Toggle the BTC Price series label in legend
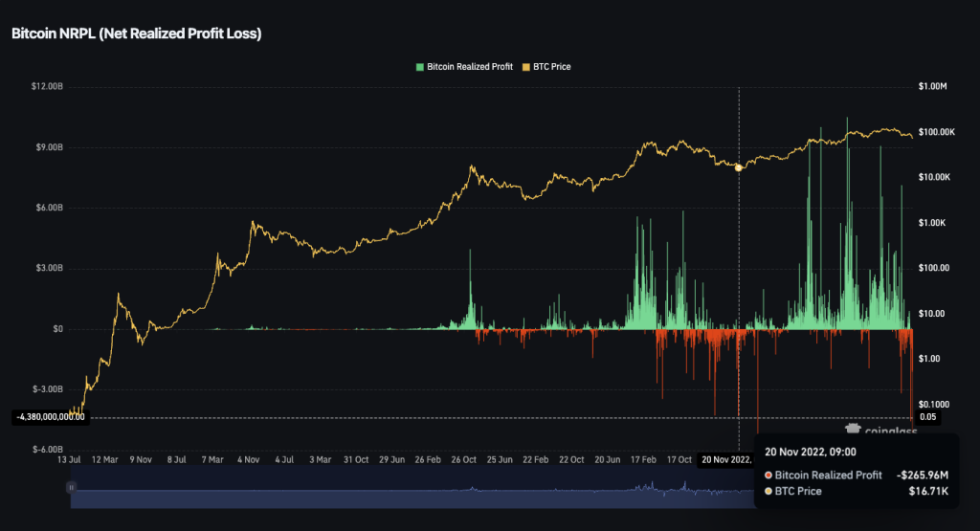This screenshot has height=531, width=980. [x=551, y=67]
